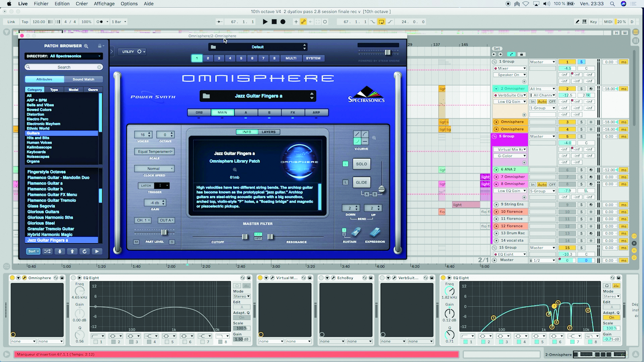The width and height of the screenshot is (644, 362).
Task: Open the Normal clock speed dropdown
Action: (x=155, y=169)
